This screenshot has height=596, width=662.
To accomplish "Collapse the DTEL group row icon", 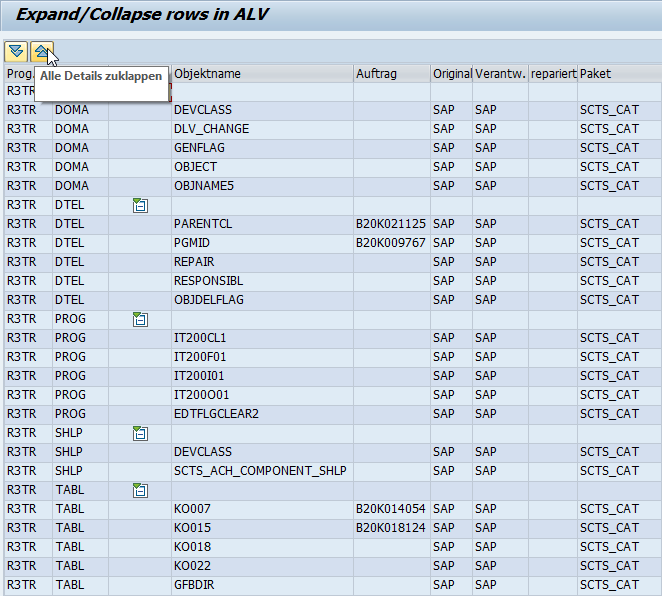I will pos(140,205).
